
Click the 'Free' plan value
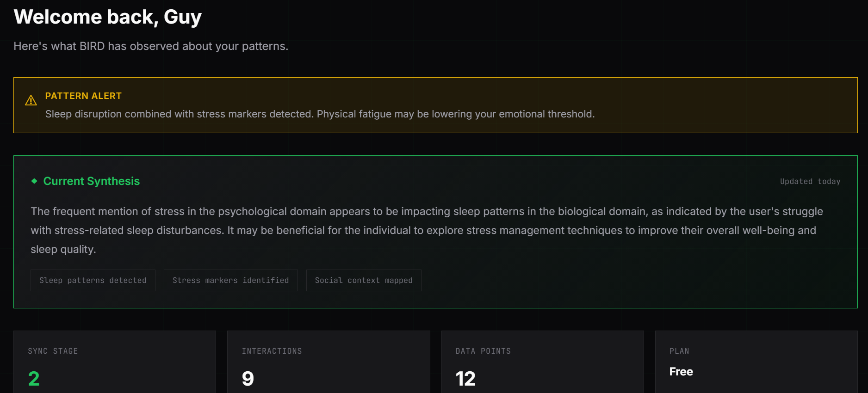coord(681,372)
